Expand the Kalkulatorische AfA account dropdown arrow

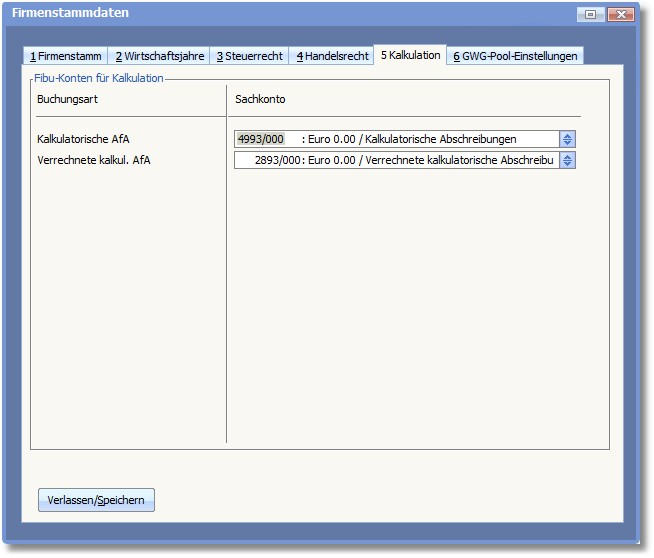click(x=567, y=139)
